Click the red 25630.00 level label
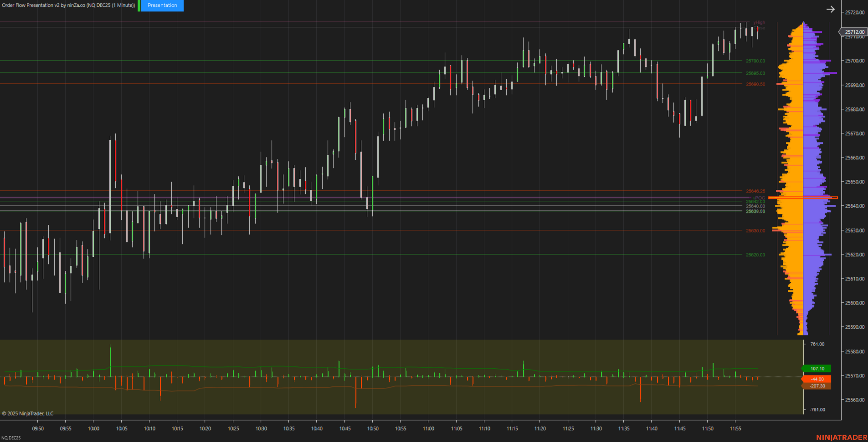 tap(755, 231)
